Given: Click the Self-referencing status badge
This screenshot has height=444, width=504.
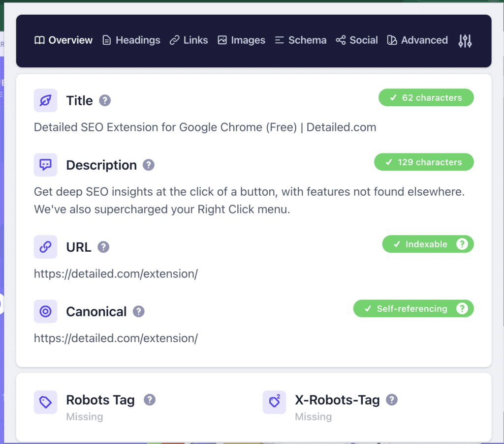Looking at the screenshot, I should click(x=413, y=308).
